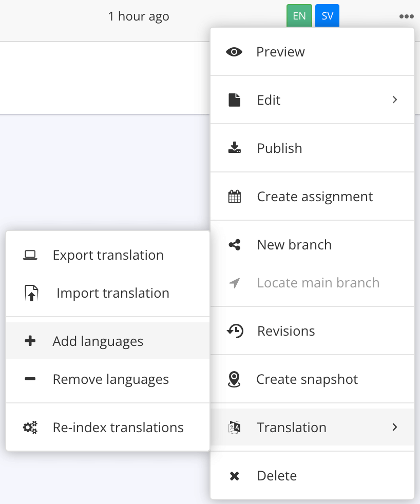This screenshot has width=420, height=504.
Task: Click the plus icon next to Add languages
Action: (30, 341)
